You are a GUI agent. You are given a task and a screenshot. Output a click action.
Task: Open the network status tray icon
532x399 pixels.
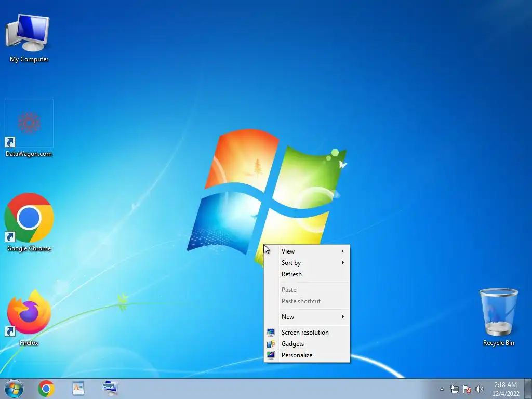pos(454,389)
